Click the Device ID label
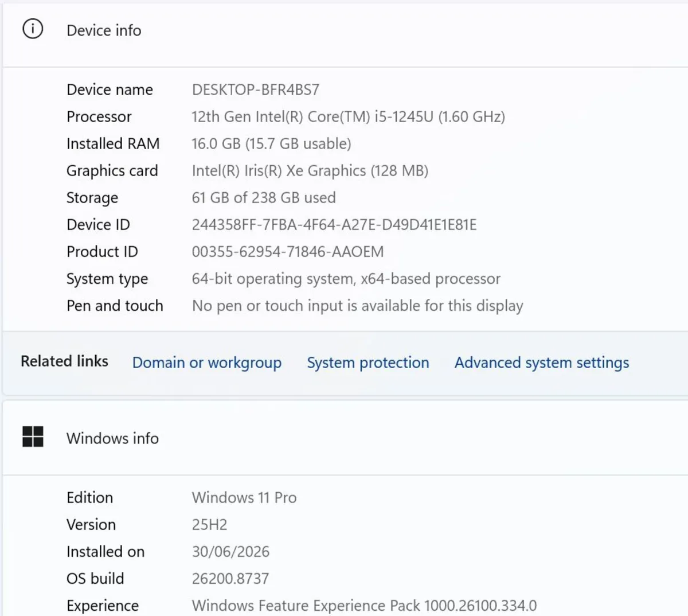 [98, 224]
